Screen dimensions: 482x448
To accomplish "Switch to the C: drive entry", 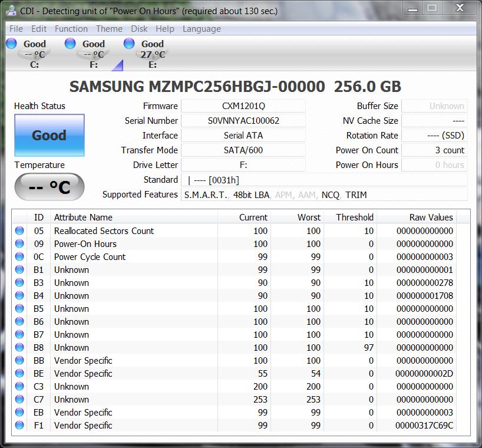I will [34, 54].
